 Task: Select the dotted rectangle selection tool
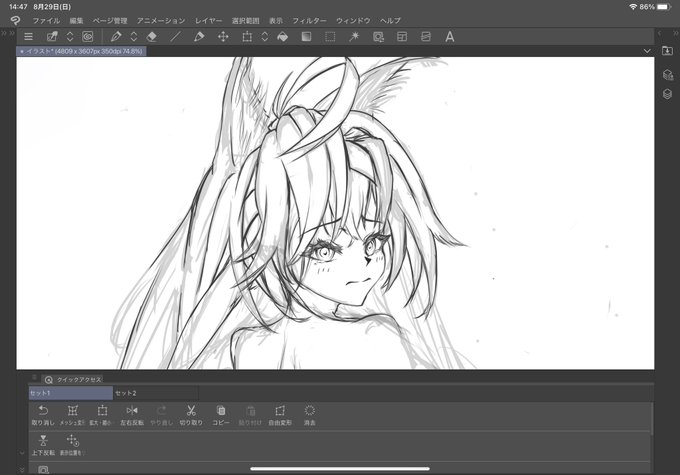pos(330,37)
